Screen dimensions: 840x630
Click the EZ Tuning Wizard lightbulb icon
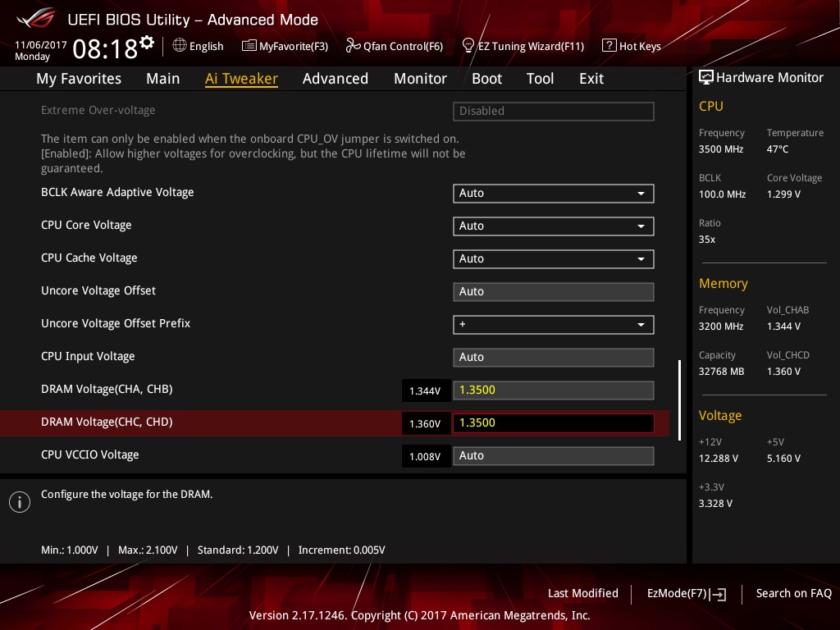(x=468, y=46)
